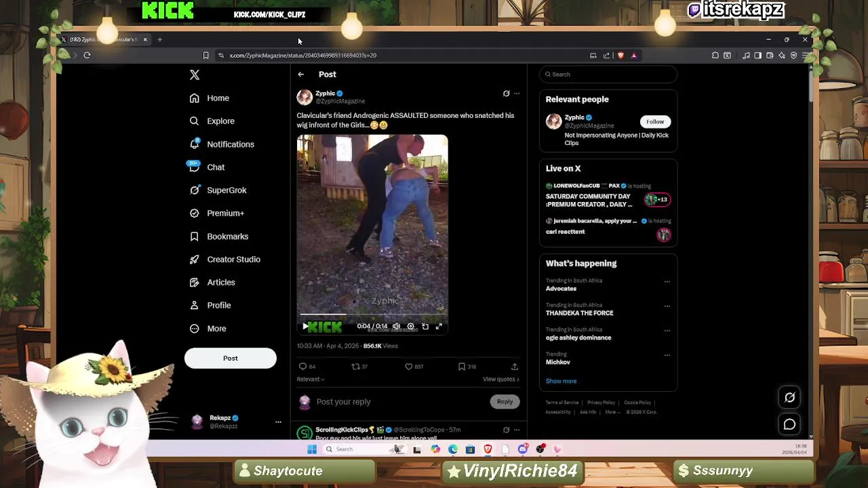868x488 pixels.
Task: Open the ScrollingKickClips avatar
Action: (x=304, y=433)
